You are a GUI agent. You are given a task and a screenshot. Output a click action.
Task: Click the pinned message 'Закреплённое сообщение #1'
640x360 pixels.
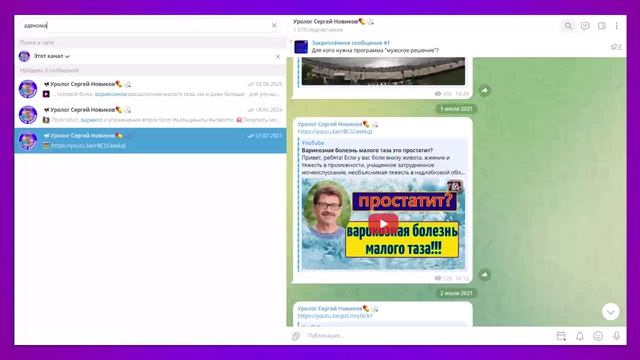(x=375, y=47)
